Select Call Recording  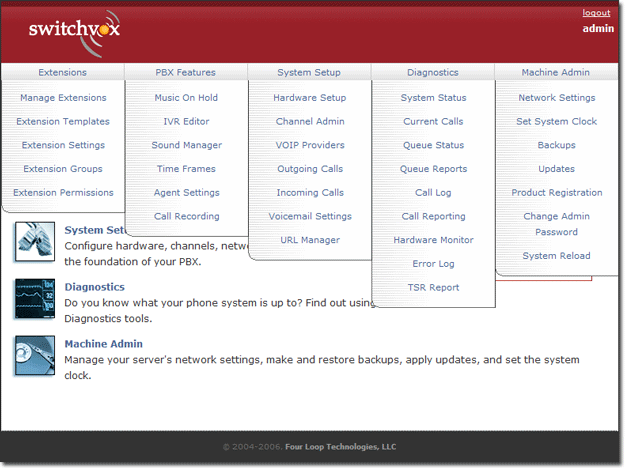tap(187, 216)
